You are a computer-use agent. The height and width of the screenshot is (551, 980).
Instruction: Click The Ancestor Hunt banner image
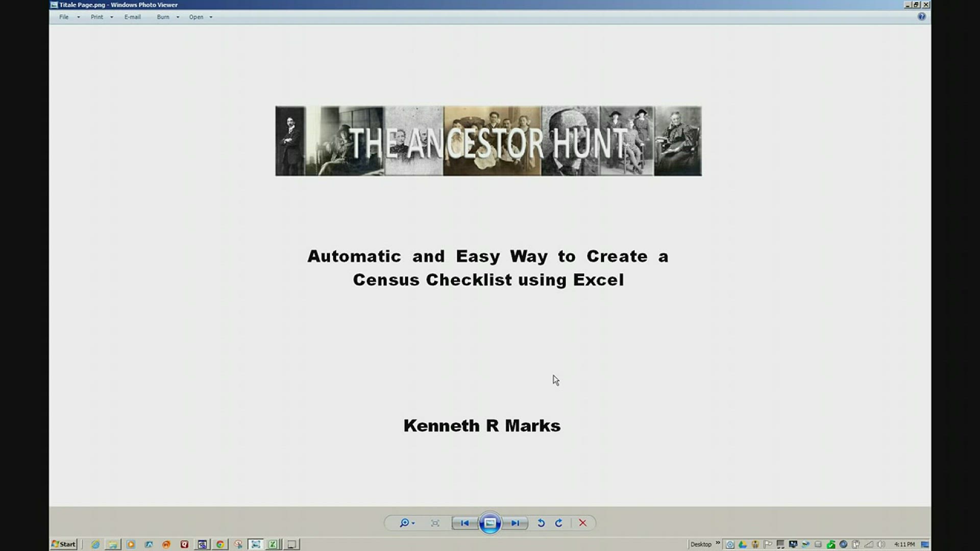pyautogui.click(x=488, y=141)
